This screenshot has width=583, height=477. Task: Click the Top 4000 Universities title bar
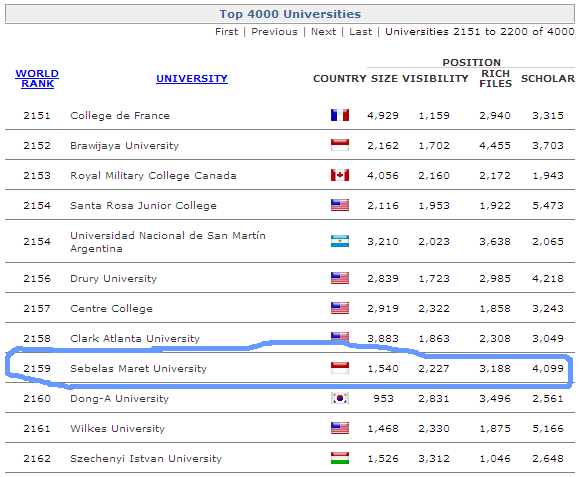[290, 14]
